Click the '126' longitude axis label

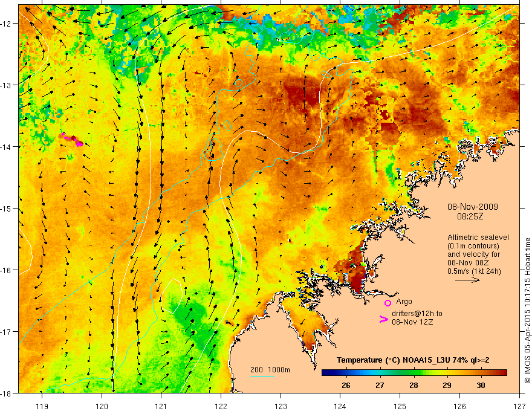click(459, 406)
